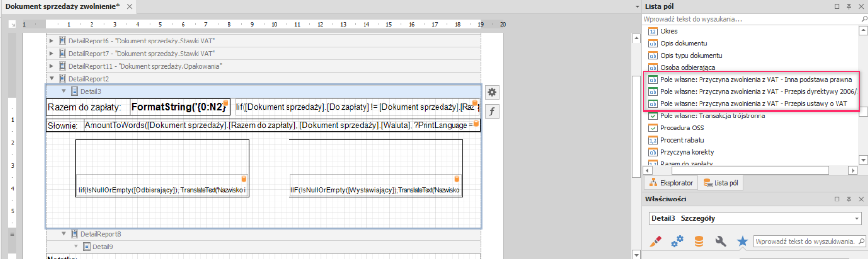The height and width of the screenshot is (259, 868).
Task: Click the ruler corner select-all button
Action: (13, 24)
